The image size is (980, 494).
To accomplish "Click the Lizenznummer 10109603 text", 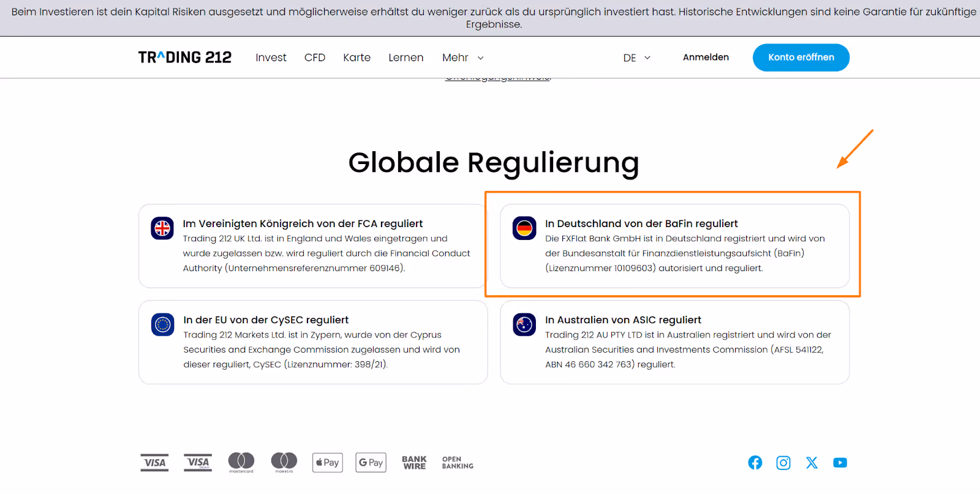I will click(600, 268).
